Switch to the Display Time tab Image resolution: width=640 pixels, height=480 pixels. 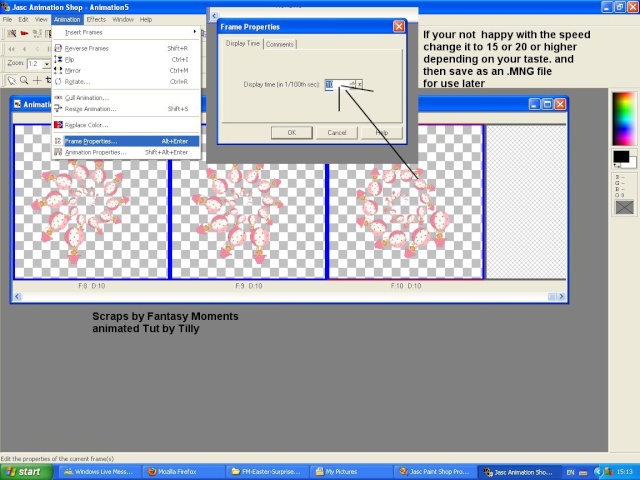tap(242, 43)
